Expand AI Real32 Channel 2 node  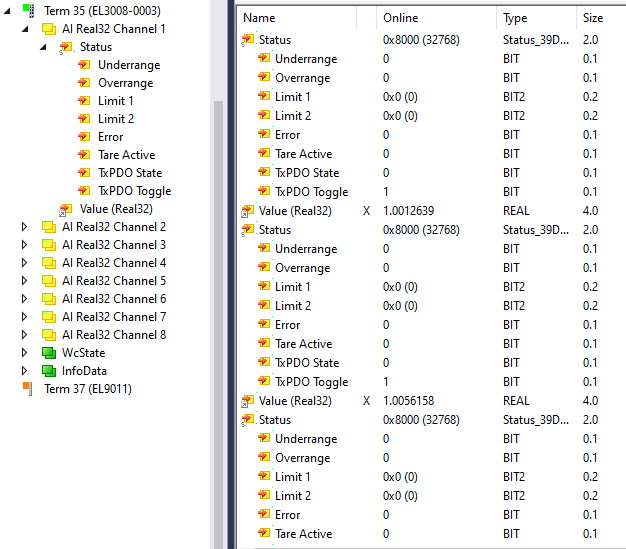[25, 227]
